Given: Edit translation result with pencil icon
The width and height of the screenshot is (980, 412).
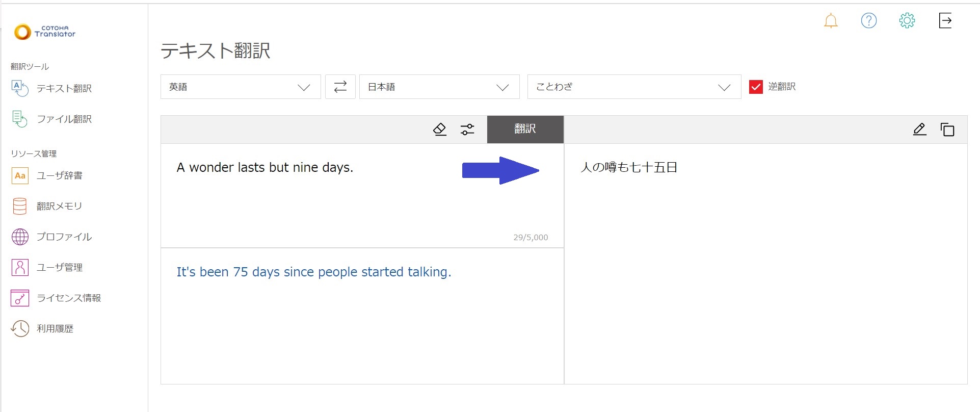Looking at the screenshot, I should (919, 130).
